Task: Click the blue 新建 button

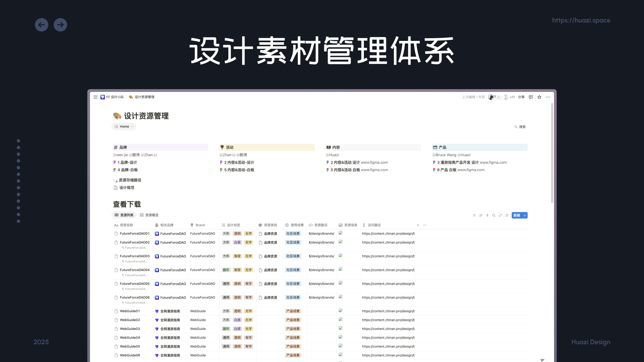Action: [x=517, y=216]
